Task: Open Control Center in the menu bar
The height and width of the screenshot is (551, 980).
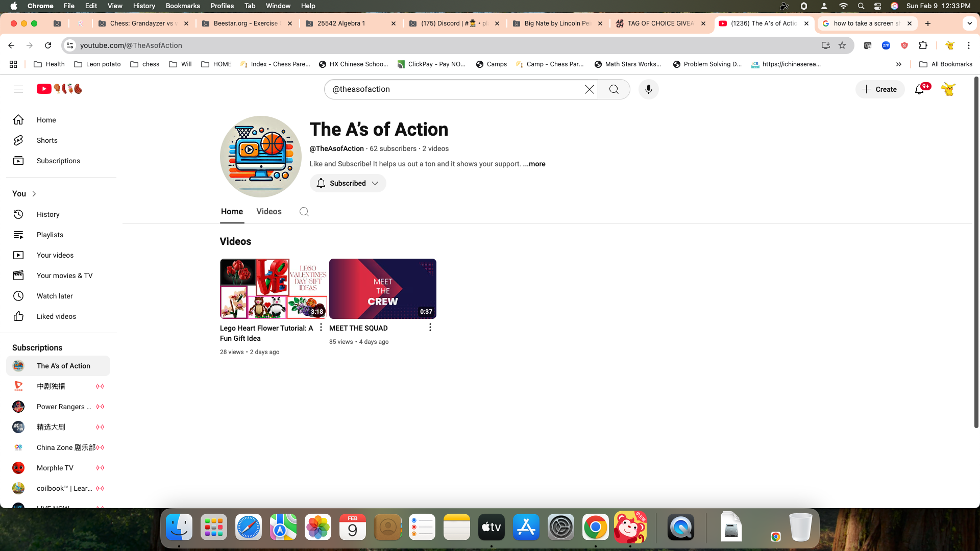Action: click(x=878, y=6)
